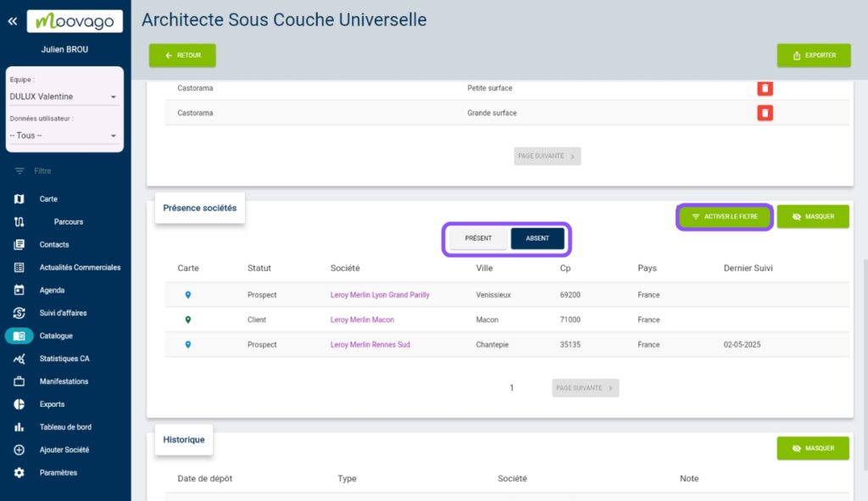Image resolution: width=868 pixels, height=501 pixels.
Task: Collapse the sidebar with the double chevron icon
Action: 13,21
